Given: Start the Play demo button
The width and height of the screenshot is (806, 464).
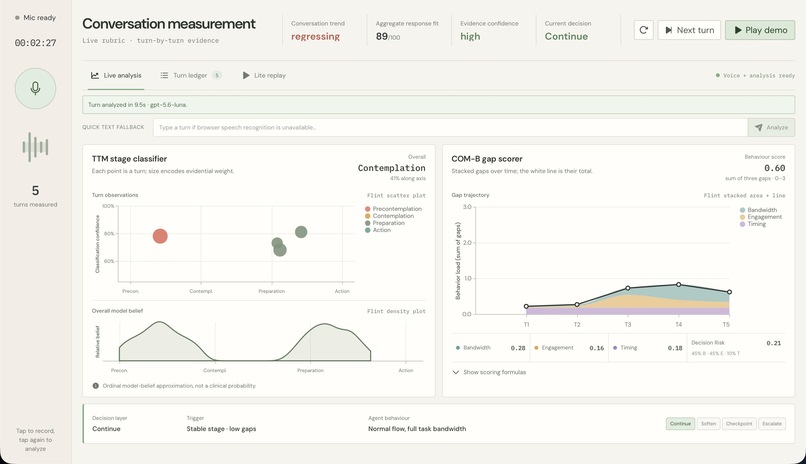Looking at the screenshot, I should point(760,30).
